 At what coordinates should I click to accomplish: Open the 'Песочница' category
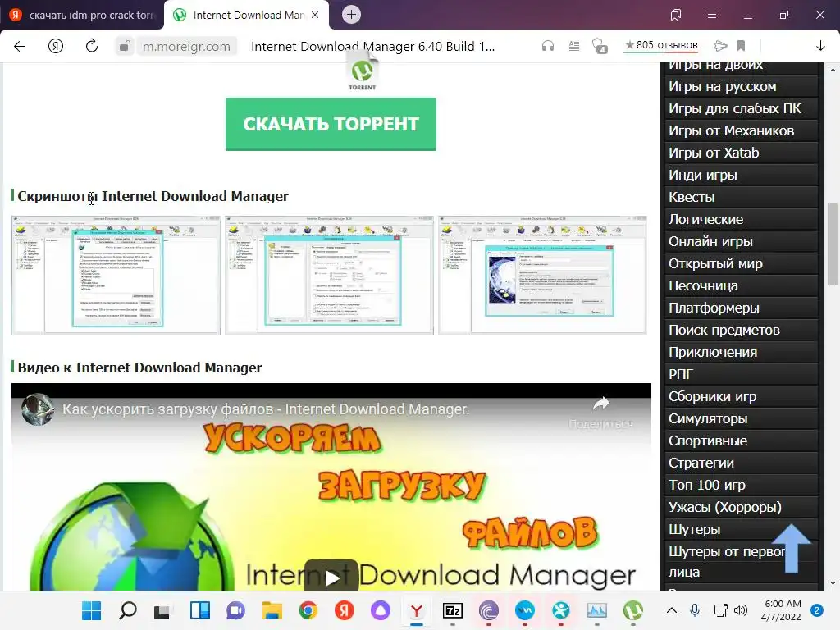(x=741, y=285)
